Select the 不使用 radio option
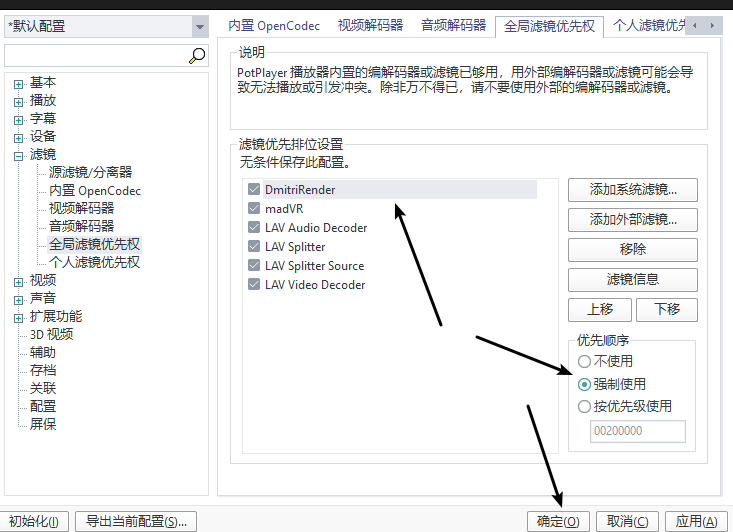The height and width of the screenshot is (532, 733). click(x=584, y=361)
